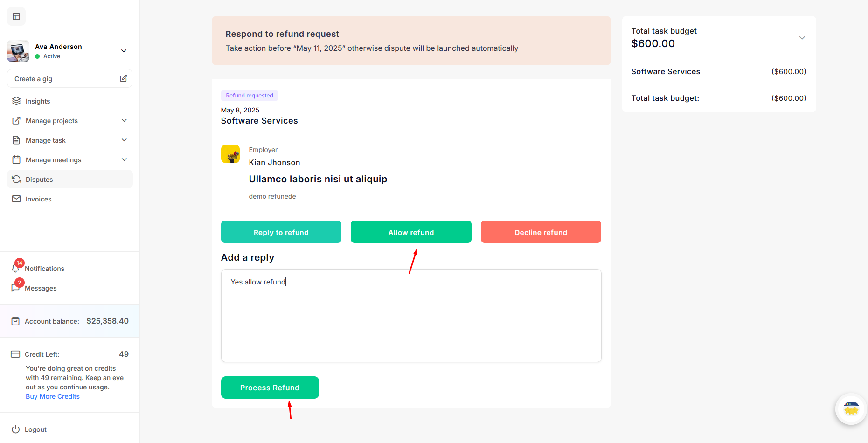This screenshot has width=868, height=443.
Task: Expand the Ava Anderson profile dropdown
Action: (124, 51)
